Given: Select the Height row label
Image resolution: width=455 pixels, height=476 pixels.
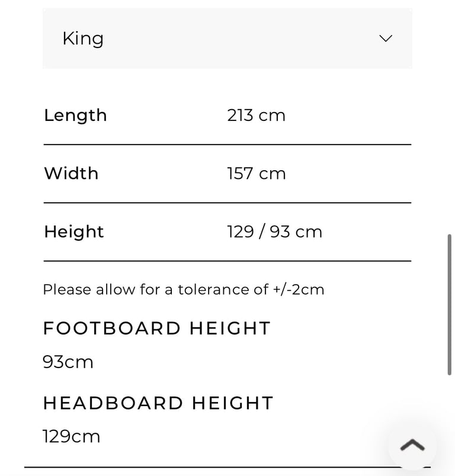Looking at the screenshot, I should pos(74,232).
